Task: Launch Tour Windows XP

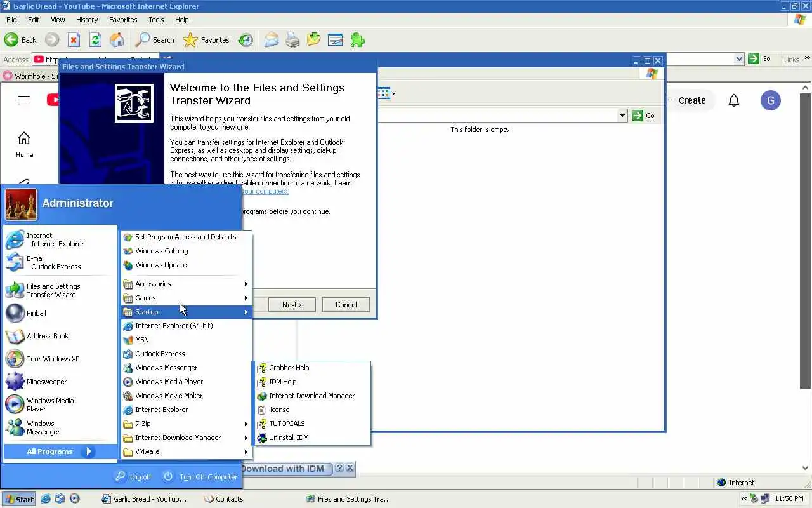Action: [x=60, y=359]
